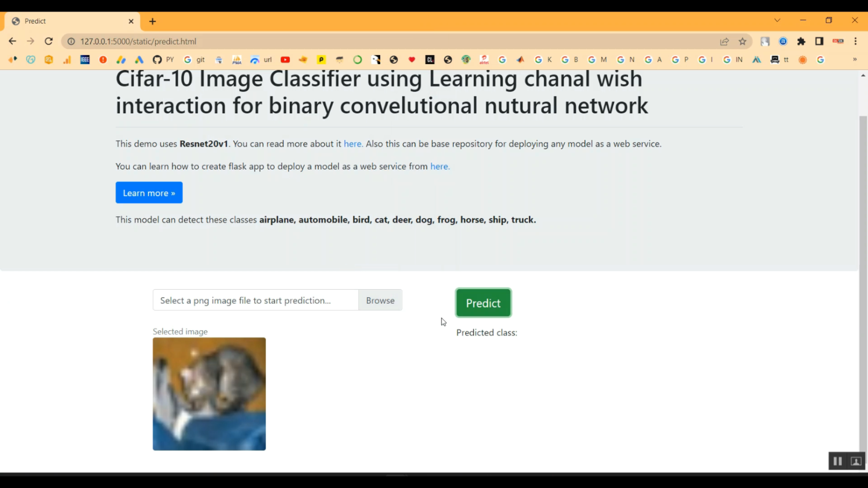This screenshot has width=868, height=488.
Task: Open the Google 'B' bookmark
Action: tap(570, 60)
